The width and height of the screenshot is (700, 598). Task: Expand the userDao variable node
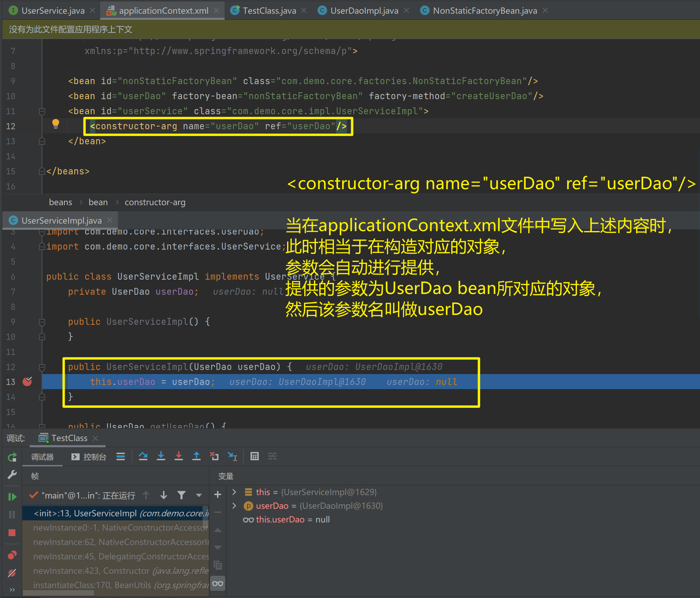[x=234, y=506]
